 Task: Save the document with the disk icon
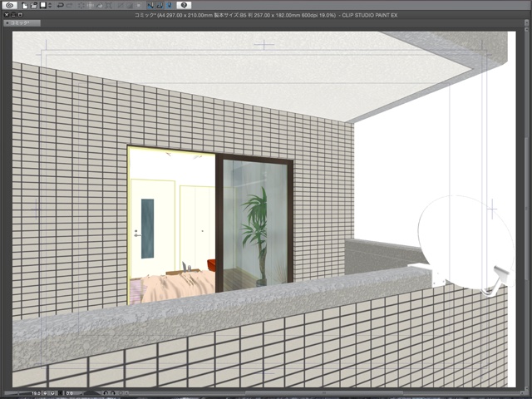click(42, 6)
